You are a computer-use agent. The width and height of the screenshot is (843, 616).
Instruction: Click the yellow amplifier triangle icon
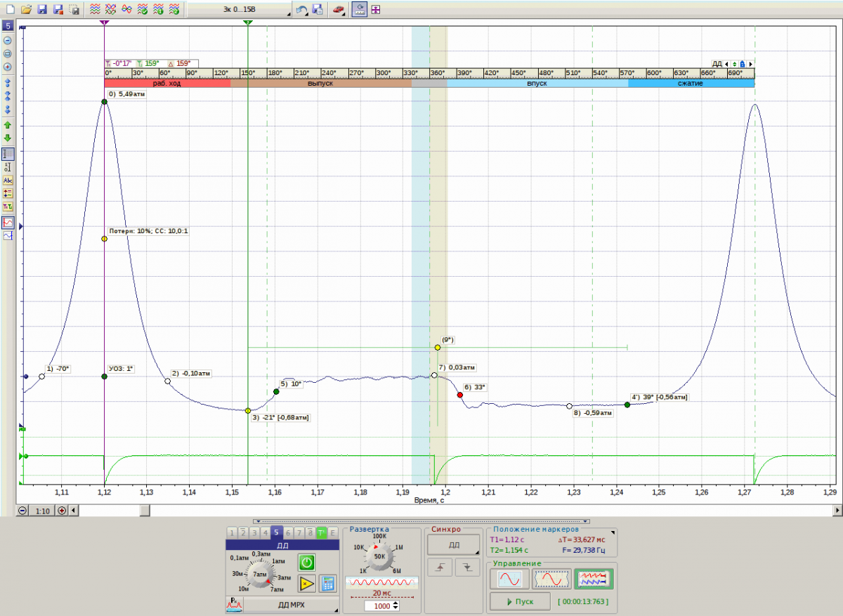tap(306, 583)
